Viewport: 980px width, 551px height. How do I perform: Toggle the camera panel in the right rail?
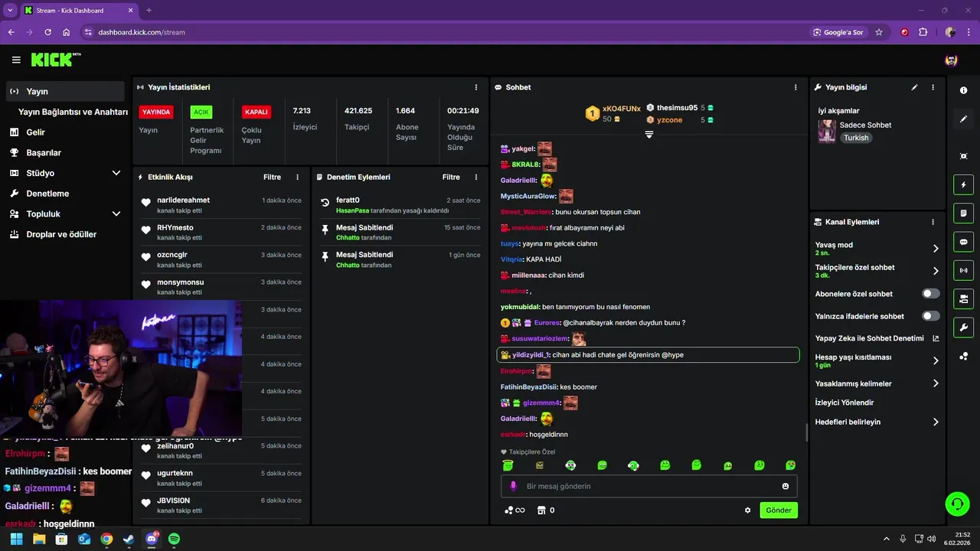pos(963,298)
